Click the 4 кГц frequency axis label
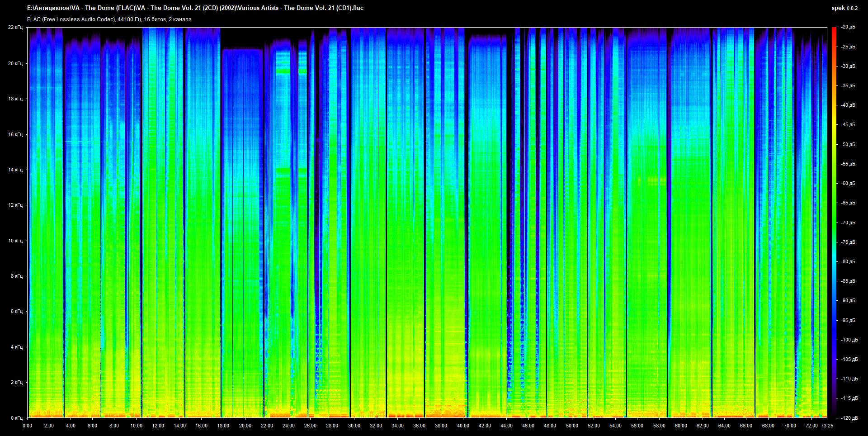 point(17,347)
